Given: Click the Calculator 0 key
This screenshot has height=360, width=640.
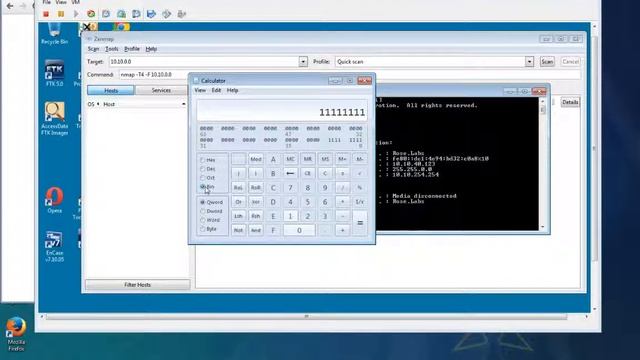Looking at the screenshot, I should [299, 231].
